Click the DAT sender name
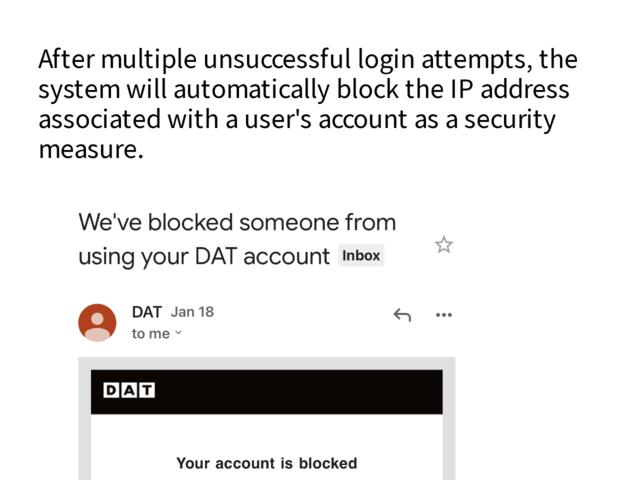 point(146,312)
